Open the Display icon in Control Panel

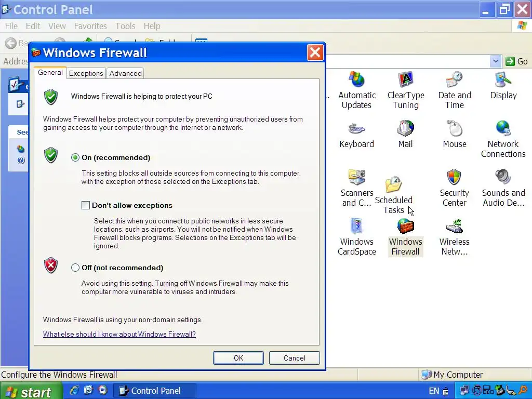(x=503, y=79)
